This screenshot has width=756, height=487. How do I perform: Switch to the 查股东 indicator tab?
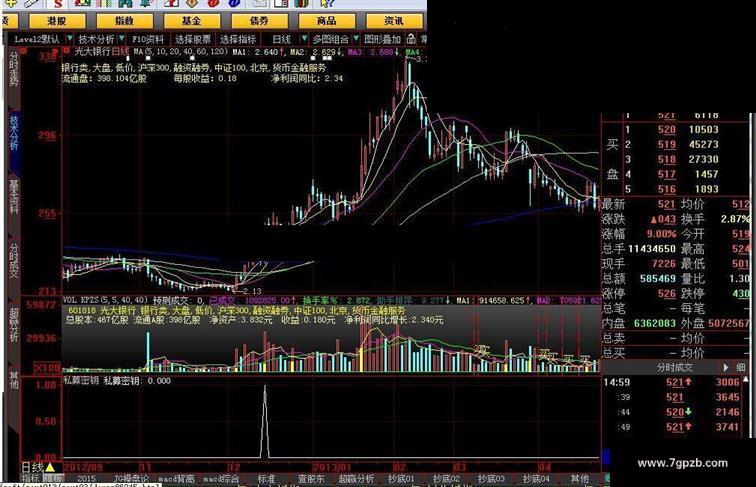311,479
